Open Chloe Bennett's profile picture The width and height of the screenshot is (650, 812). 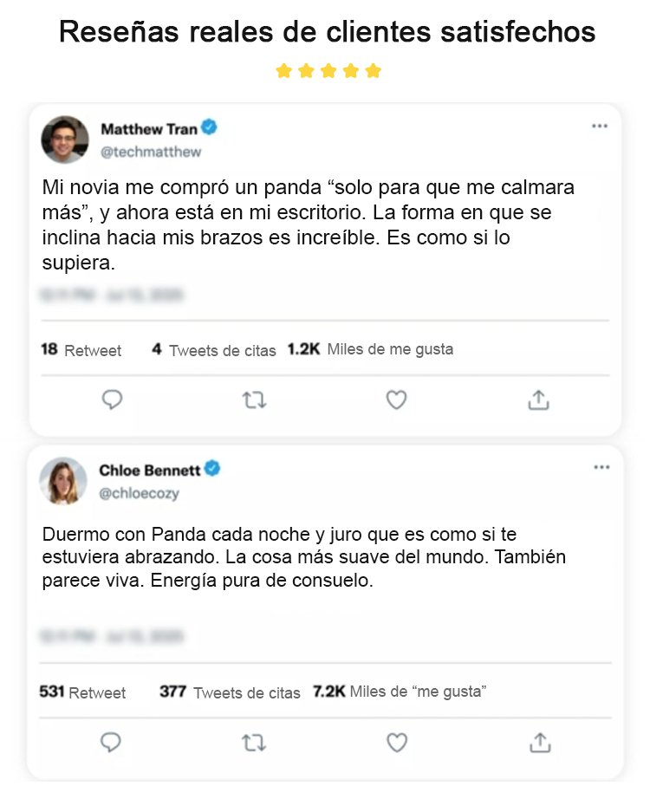tap(64, 481)
